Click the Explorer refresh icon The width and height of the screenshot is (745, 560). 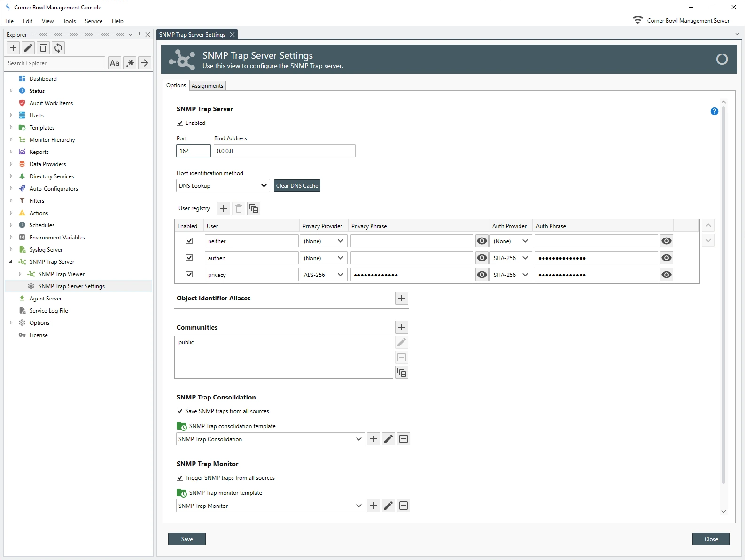(58, 48)
